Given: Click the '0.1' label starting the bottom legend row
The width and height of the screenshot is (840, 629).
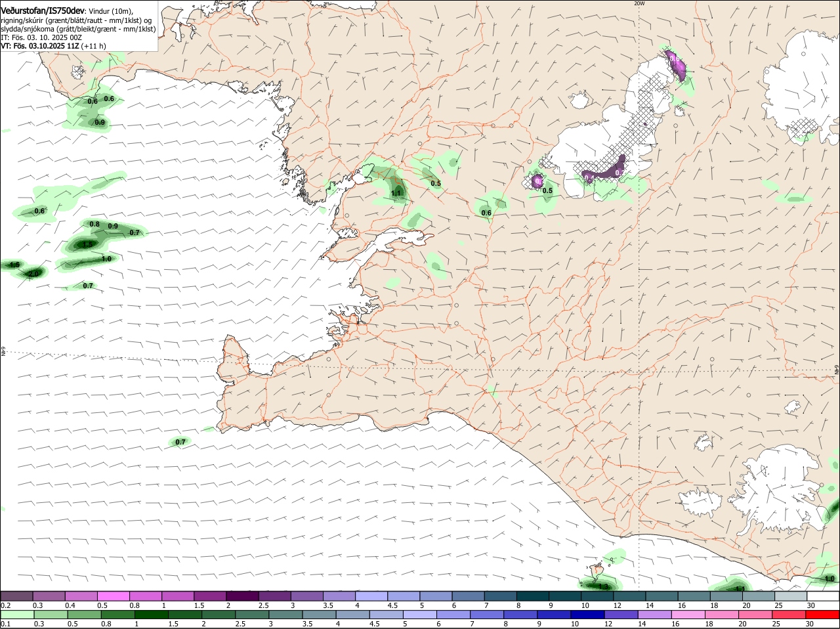Looking at the screenshot, I should [x=6, y=624].
